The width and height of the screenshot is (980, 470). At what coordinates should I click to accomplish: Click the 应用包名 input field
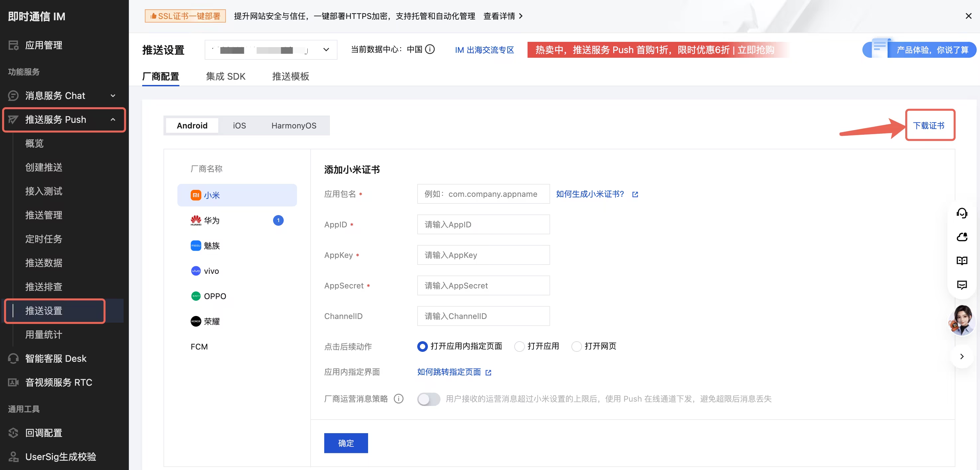[x=484, y=194]
